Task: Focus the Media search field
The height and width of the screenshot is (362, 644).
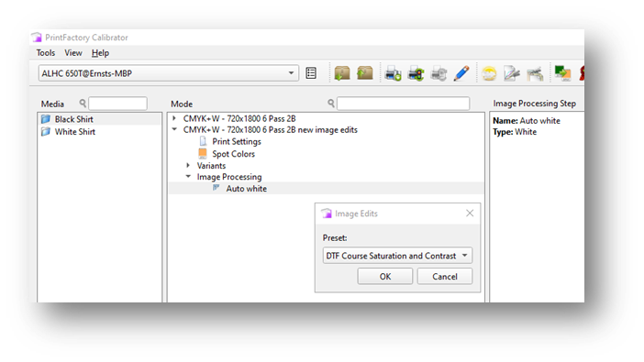Action: pos(117,104)
